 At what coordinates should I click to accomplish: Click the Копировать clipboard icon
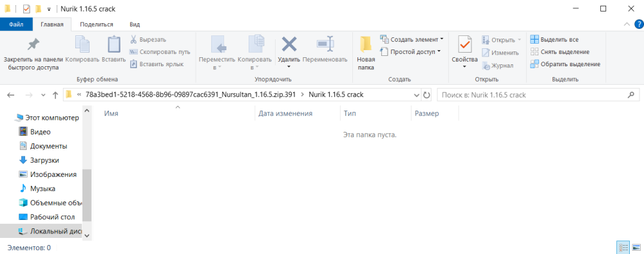(x=82, y=45)
